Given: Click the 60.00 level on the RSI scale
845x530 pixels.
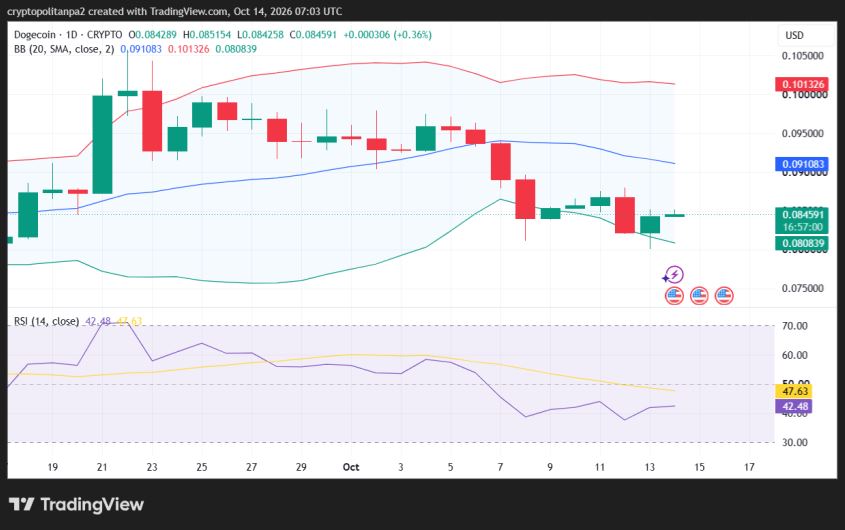Looking at the screenshot, I should [794, 355].
